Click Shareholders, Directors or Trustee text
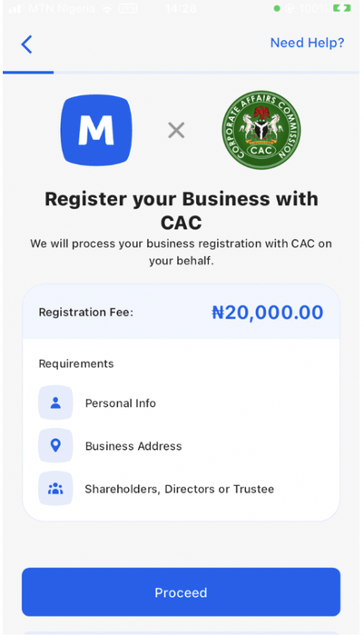This screenshot has height=636, width=364. [x=179, y=489]
